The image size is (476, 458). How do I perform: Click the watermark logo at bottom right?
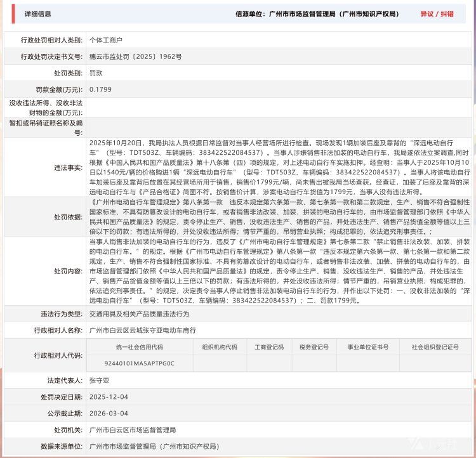click(449, 446)
